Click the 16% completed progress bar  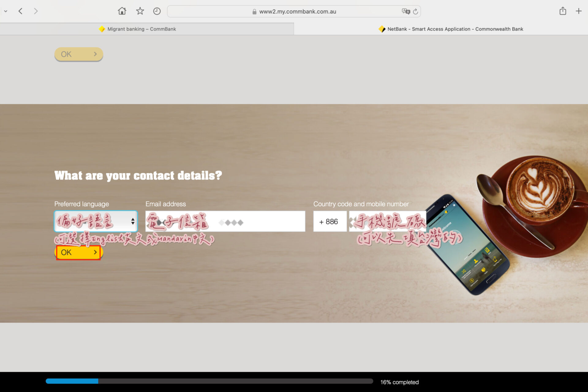tap(209, 381)
